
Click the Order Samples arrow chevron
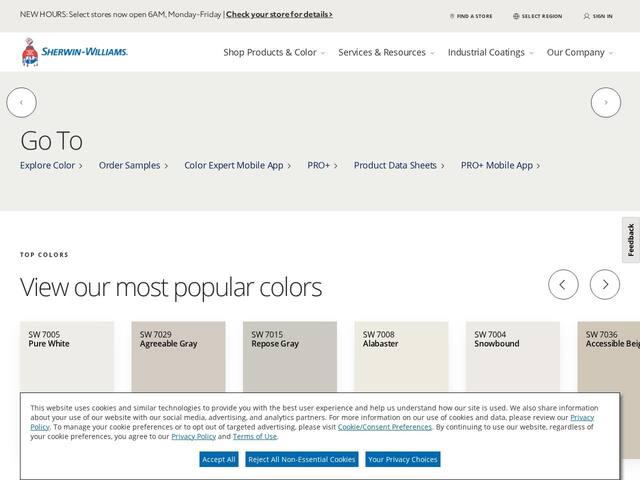pos(166,166)
